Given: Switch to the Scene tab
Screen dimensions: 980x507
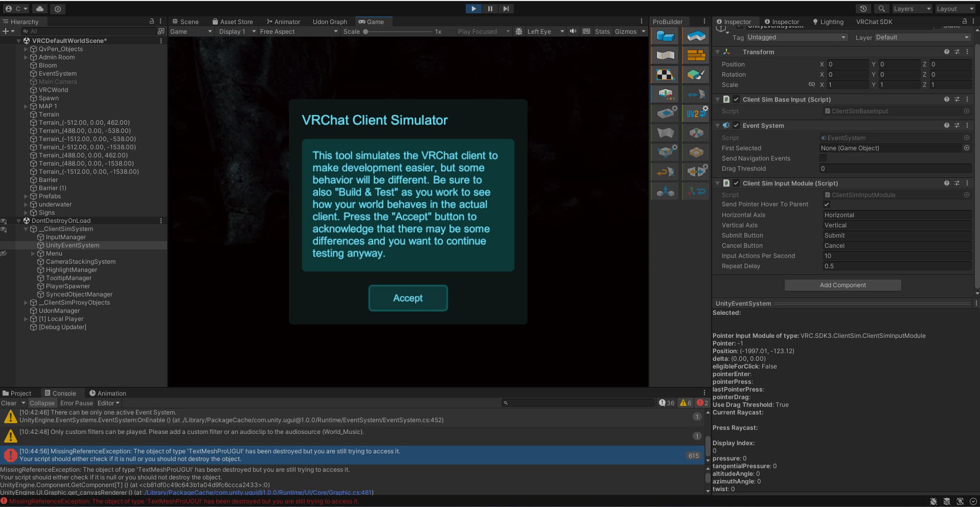Looking at the screenshot, I should [185, 21].
